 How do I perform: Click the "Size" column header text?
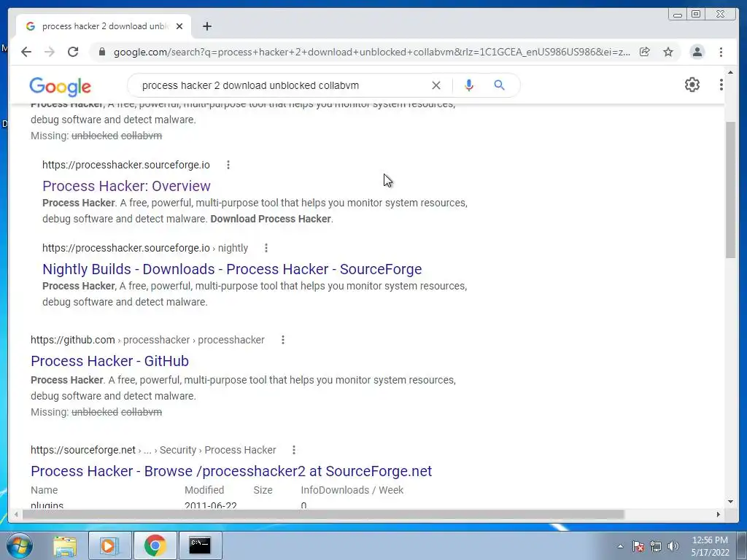point(263,490)
